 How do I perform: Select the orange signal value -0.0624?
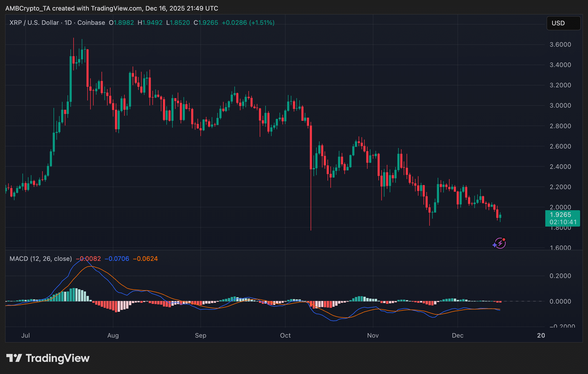145,259
